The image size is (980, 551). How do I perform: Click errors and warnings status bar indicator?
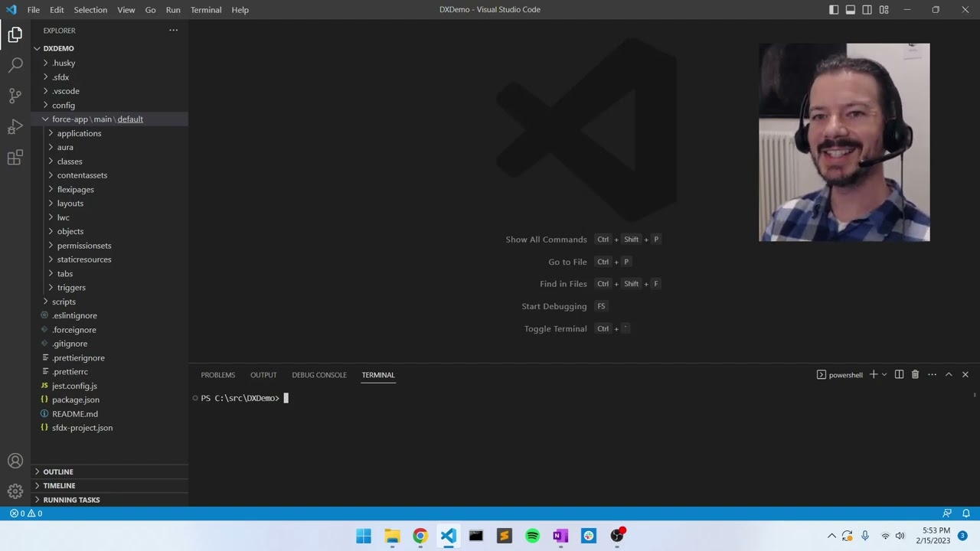26,514
